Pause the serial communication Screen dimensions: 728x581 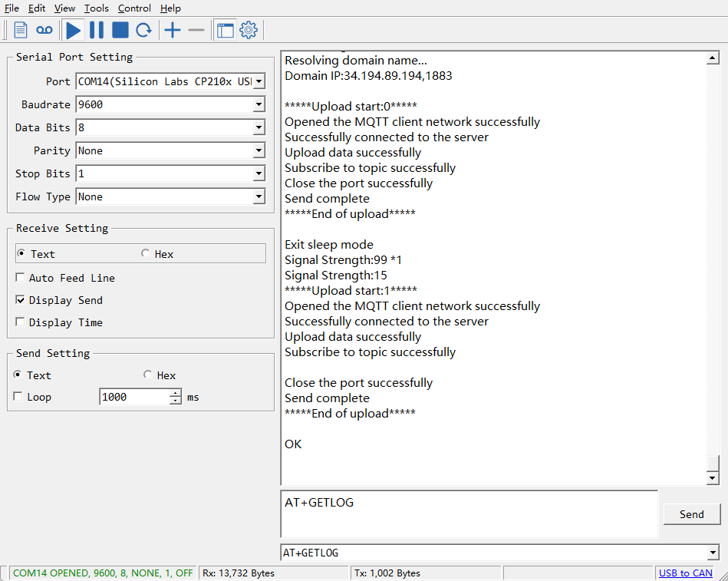(97, 30)
